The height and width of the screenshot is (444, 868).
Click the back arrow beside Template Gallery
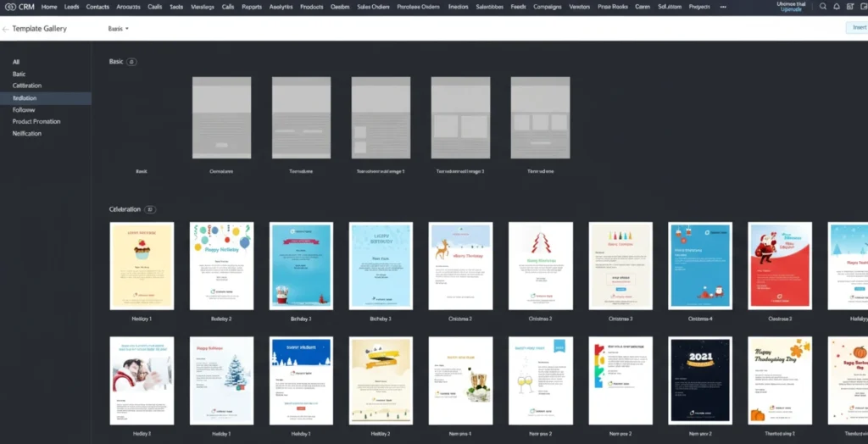[6, 29]
